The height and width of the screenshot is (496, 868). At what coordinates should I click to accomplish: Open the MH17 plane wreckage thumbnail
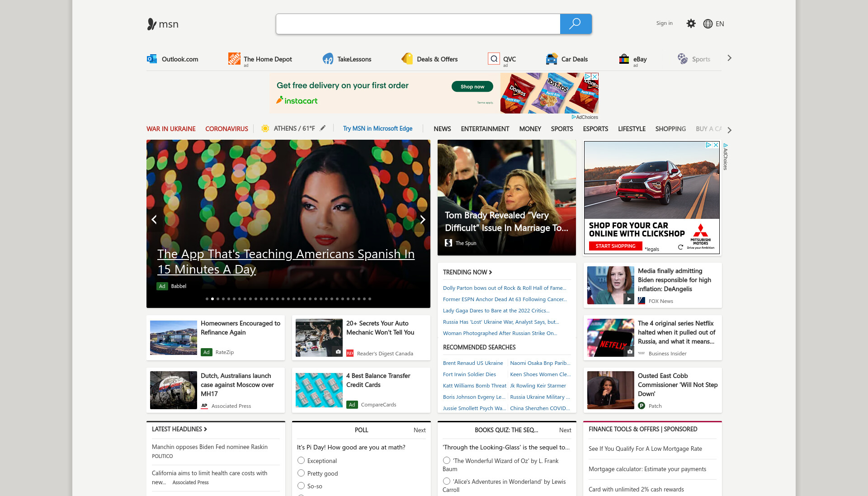tap(174, 390)
